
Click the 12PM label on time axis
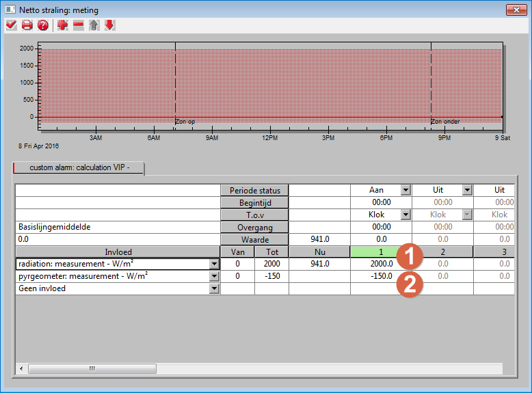pos(269,138)
